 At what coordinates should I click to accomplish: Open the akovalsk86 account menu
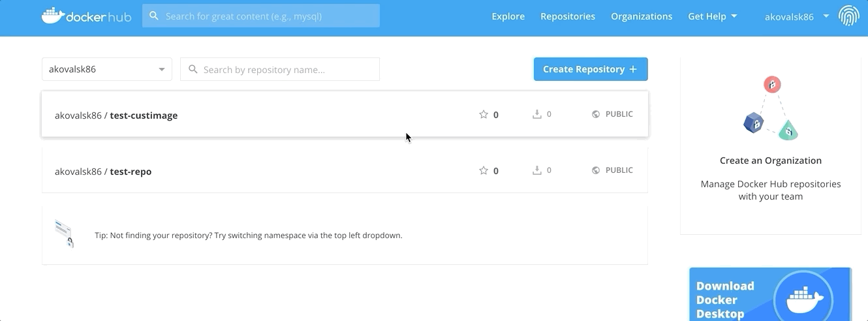pos(797,16)
